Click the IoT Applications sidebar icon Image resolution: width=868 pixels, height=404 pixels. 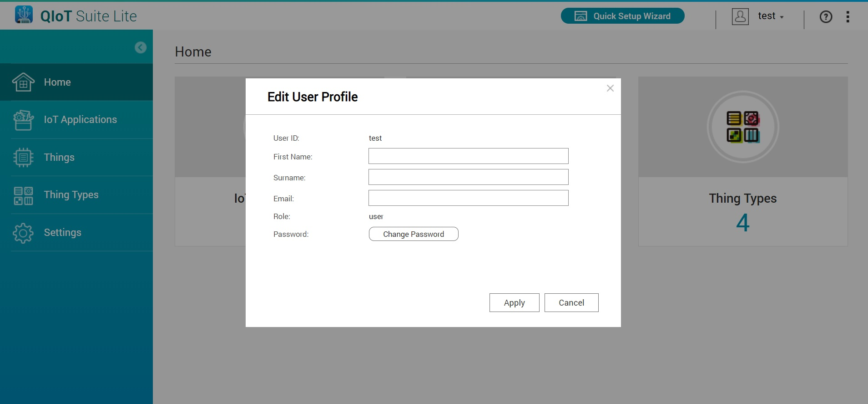(x=23, y=120)
